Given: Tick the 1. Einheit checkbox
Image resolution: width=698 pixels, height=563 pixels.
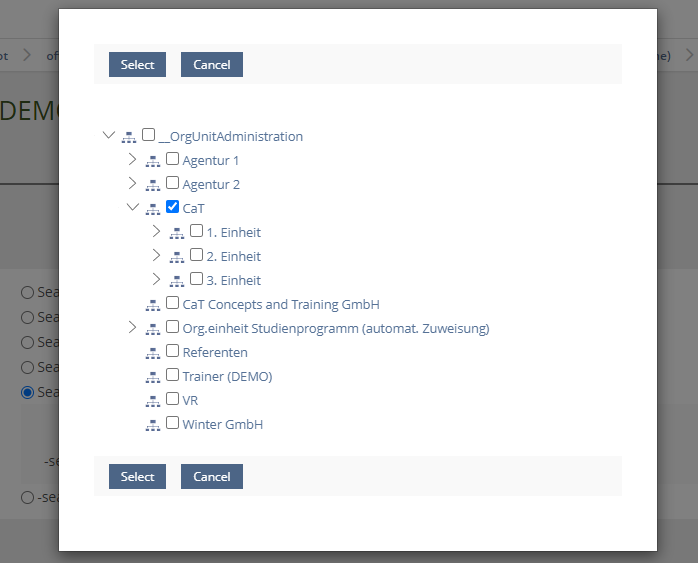Looking at the screenshot, I should (197, 232).
